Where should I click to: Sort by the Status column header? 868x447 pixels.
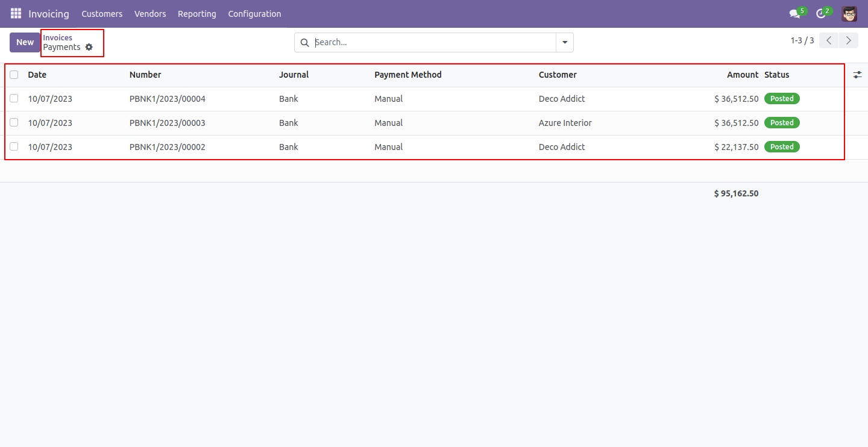777,75
